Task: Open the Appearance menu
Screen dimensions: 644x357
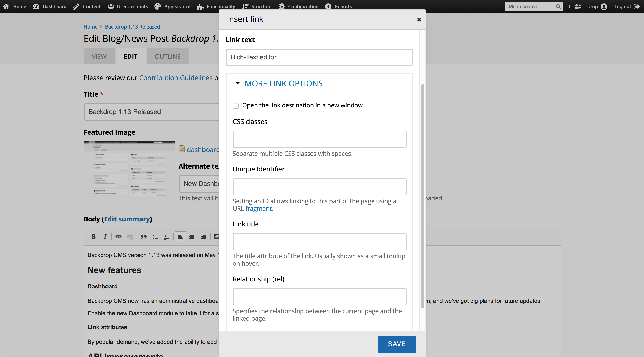Action: point(172,6)
